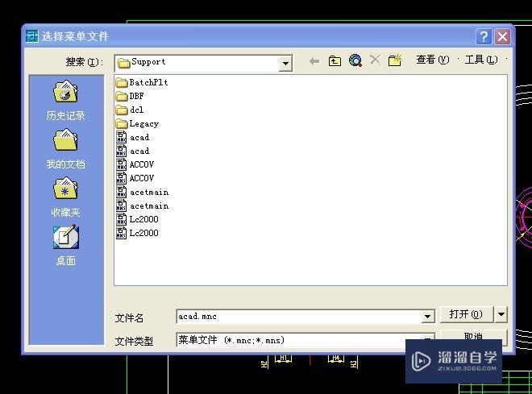
Task: Select the Lc2000 MNS menu file
Action: pos(137,233)
